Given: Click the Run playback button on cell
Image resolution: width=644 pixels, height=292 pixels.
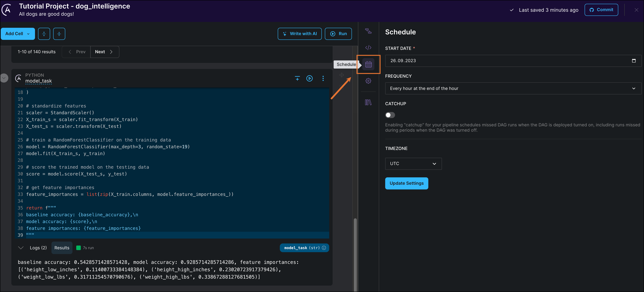Looking at the screenshot, I should [x=310, y=78].
